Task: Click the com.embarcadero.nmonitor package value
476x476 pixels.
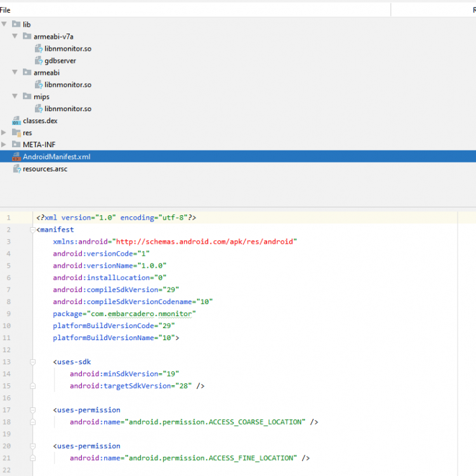Action: pos(142,314)
